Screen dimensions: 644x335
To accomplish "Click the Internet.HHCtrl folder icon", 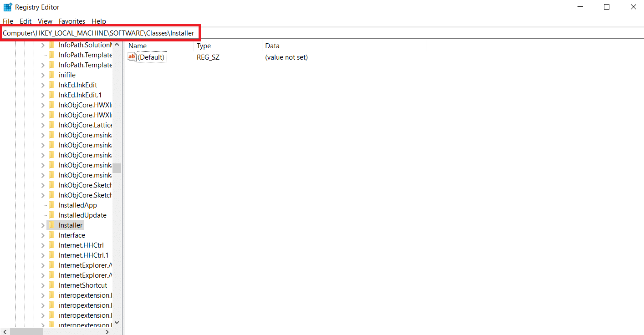I will pos(51,245).
